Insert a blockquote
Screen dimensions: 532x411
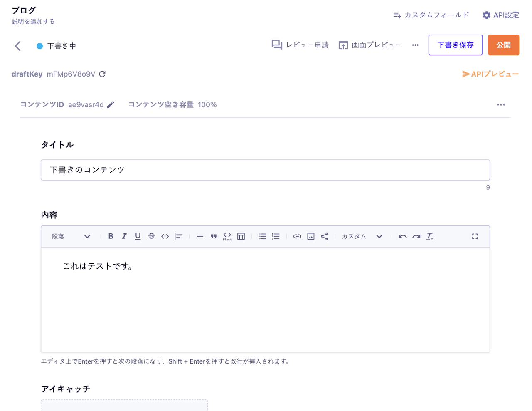(x=213, y=236)
